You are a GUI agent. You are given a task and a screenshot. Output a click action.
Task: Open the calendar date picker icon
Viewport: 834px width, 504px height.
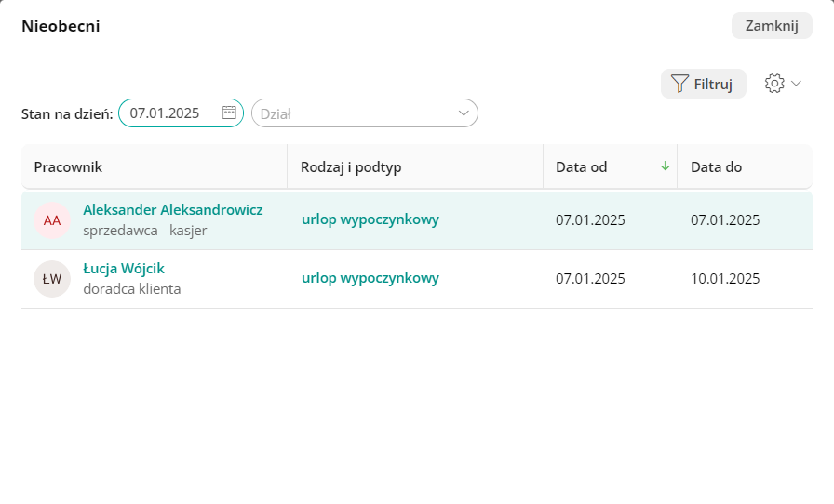[229, 113]
